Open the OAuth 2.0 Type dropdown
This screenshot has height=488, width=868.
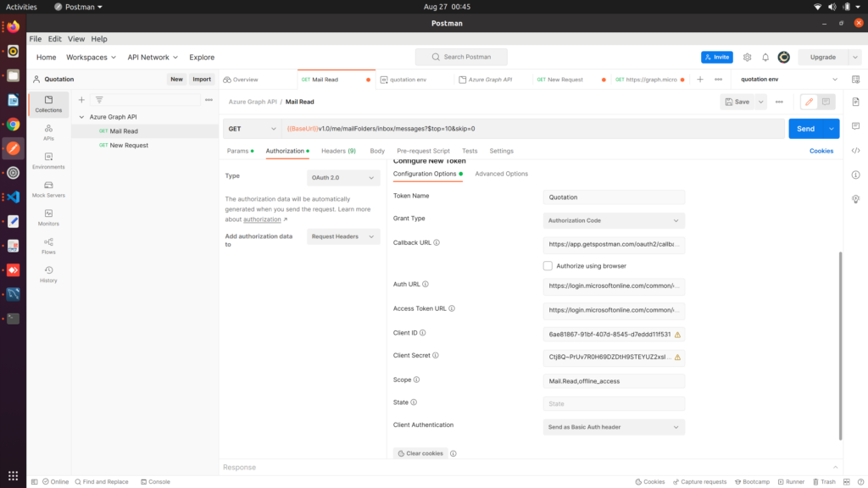(x=343, y=178)
